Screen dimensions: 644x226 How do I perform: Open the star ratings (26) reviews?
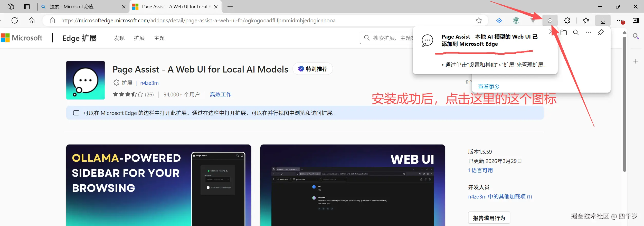133,94
